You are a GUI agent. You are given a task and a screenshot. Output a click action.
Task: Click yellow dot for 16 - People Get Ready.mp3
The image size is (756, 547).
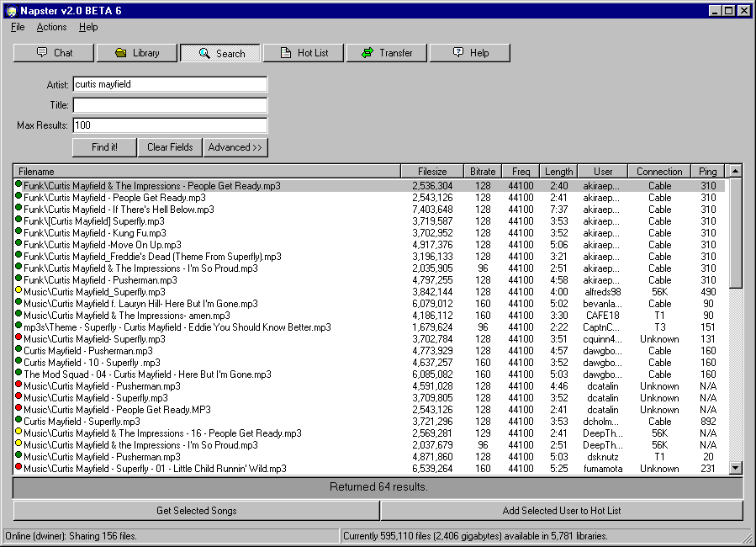point(19,431)
